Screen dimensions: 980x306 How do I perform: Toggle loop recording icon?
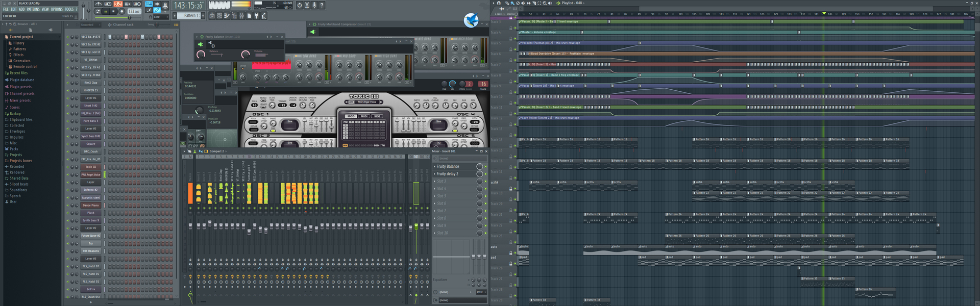click(x=137, y=4)
